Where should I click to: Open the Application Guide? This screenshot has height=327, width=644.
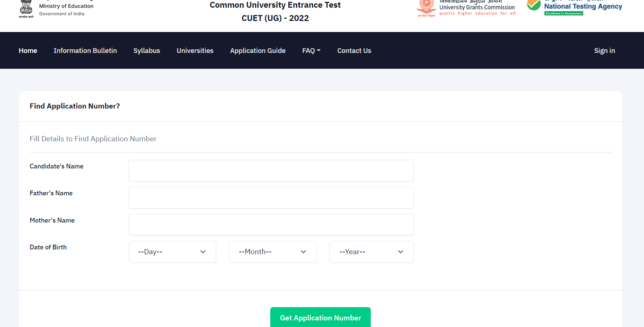point(258,51)
